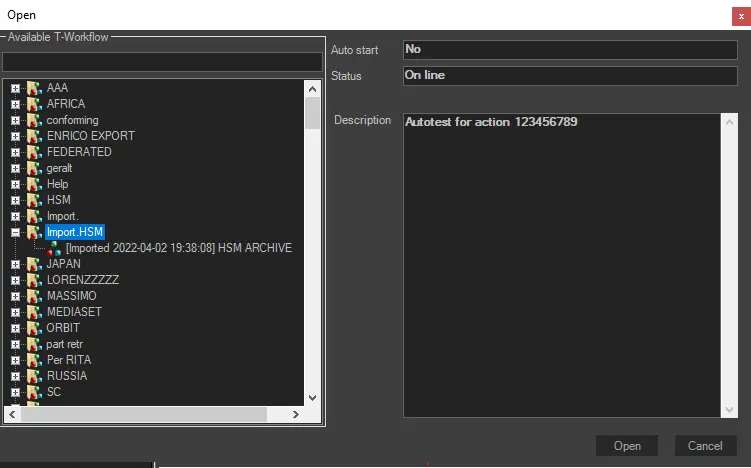Expand the LORENZZZZZ tree node

pos(15,280)
